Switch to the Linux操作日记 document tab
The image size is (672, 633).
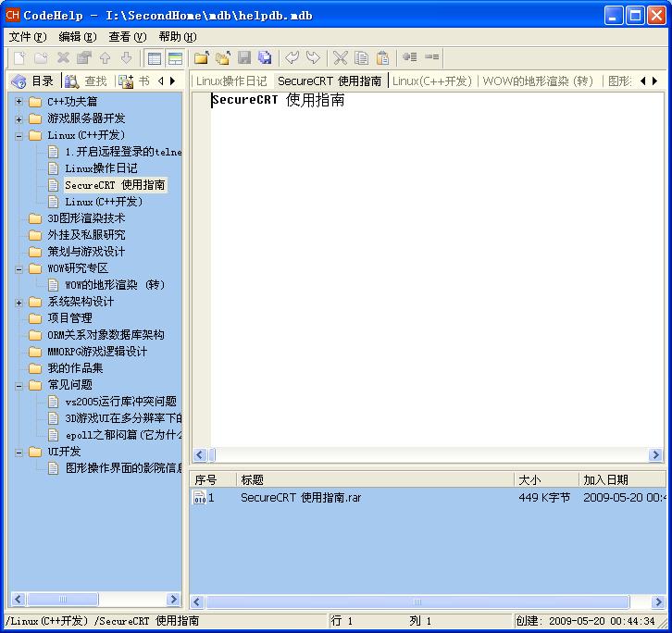click(x=231, y=81)
